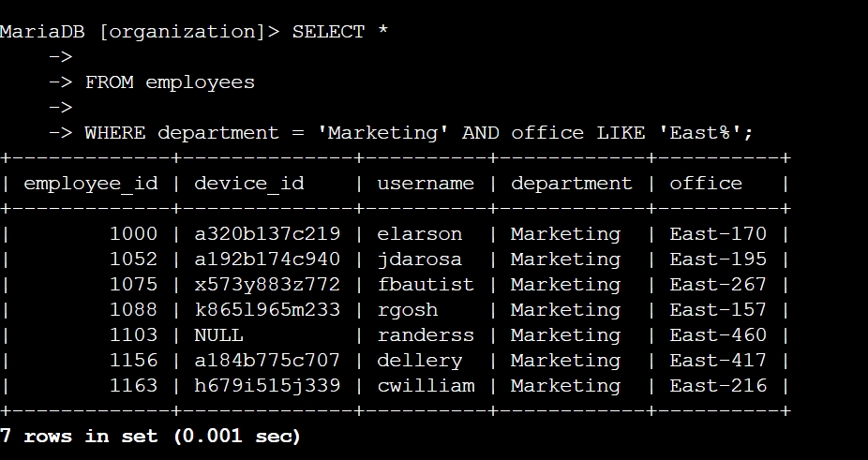Click username fbautist

[x=426, y=285]
